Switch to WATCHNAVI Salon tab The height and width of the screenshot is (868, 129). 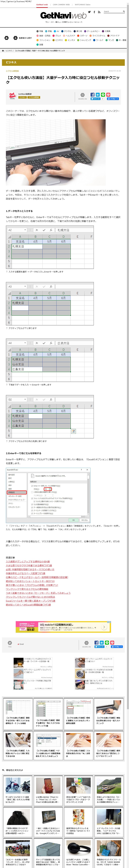tap(82, 5)
